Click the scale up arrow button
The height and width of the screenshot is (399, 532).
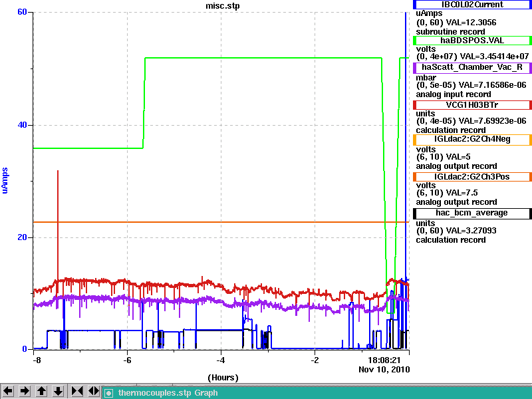pos(41,391)
